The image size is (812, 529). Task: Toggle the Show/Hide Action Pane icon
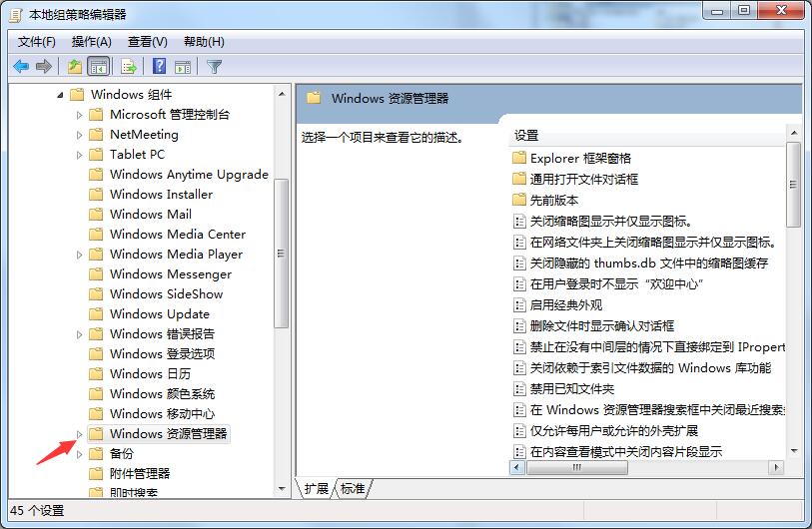point(183,67)
